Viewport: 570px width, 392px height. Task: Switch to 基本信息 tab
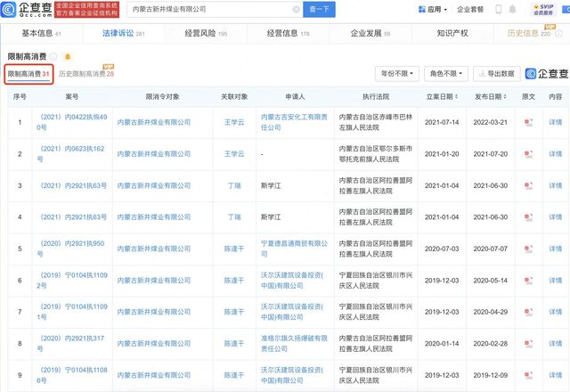[42, 34]
